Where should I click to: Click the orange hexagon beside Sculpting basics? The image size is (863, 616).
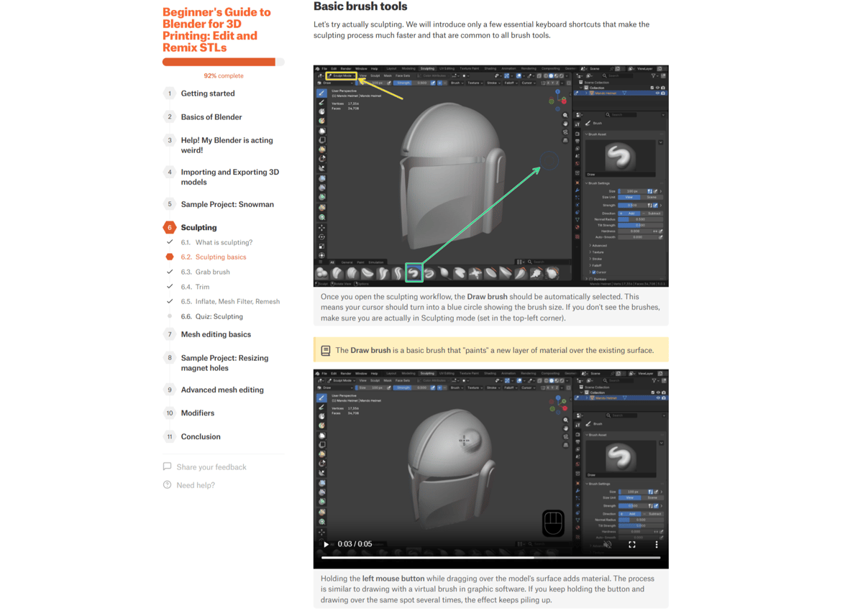[170, 257]
